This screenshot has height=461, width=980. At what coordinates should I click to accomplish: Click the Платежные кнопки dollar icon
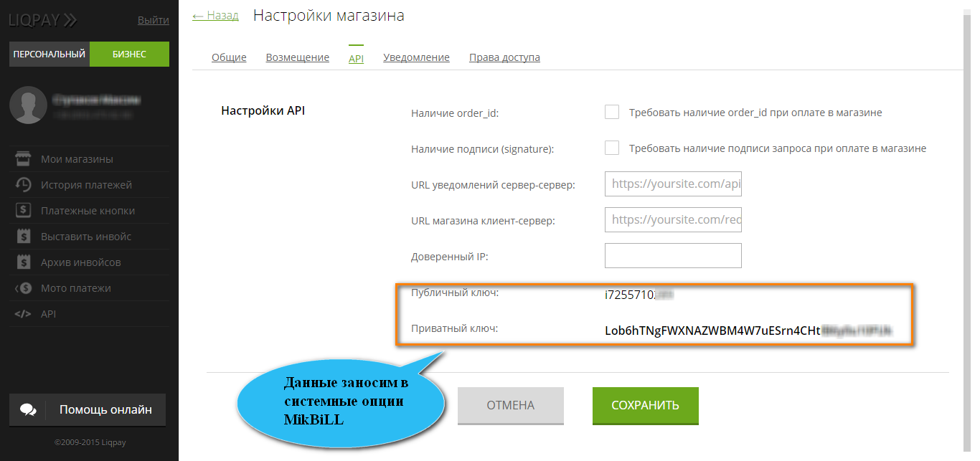pos(23,211)
